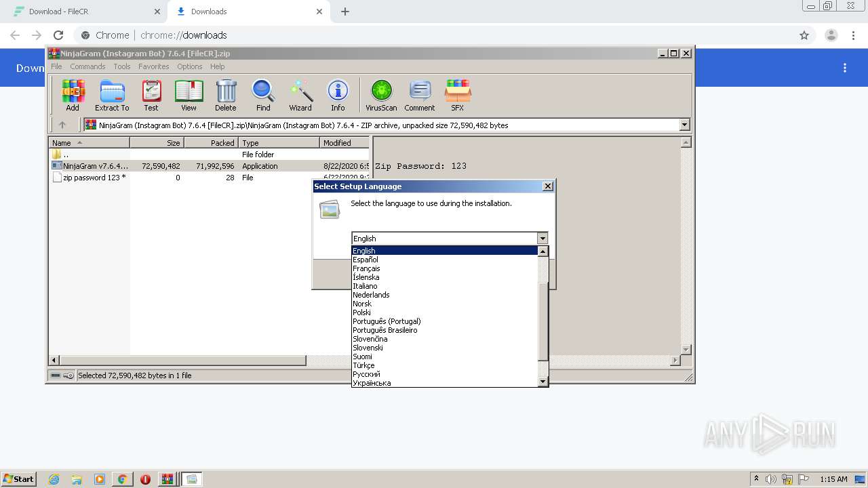Image resolution: width=868 pixels, height=488 pixels.
Task: Select Русский in the language list
Action: (444, 374)
